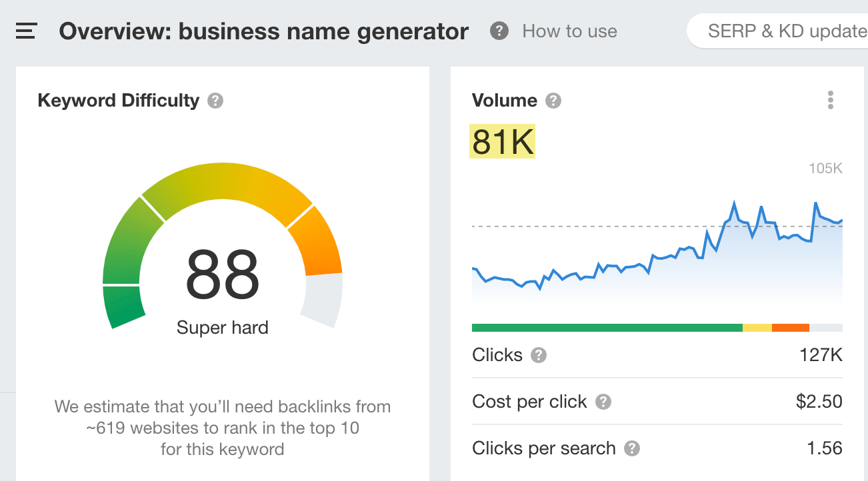Screen dimensions: 868x481
Task: Click the Keyword Difficulty help icon
Action: point(215,100)
